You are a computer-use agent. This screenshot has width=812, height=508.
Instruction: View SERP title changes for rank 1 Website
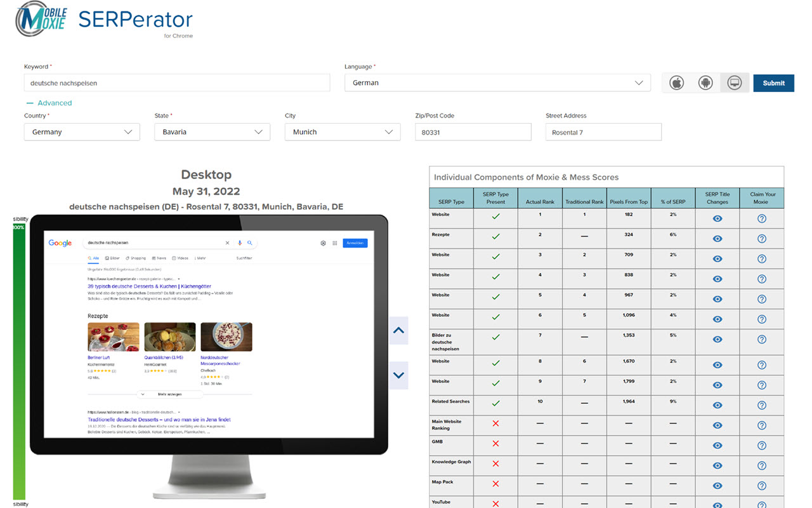click(717, 218)
